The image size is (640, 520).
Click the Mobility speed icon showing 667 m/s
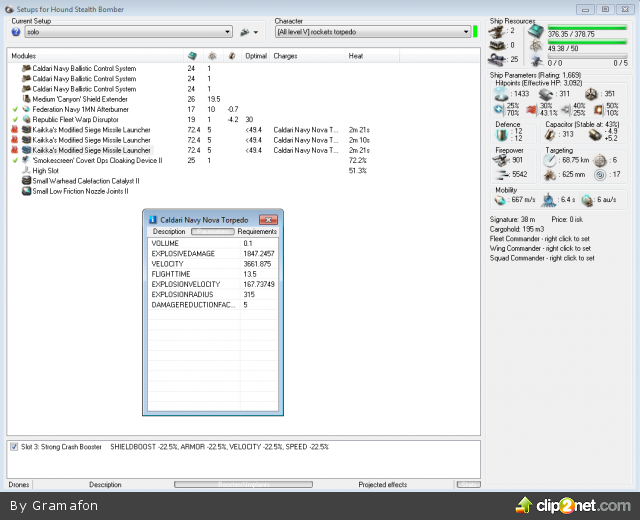[x=502, y=199]
